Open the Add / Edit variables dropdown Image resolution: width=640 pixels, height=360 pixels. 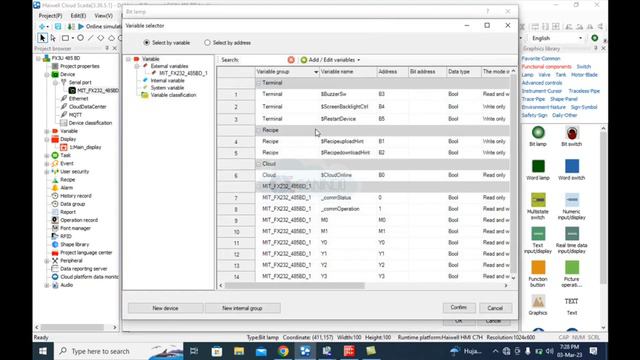[x=331, y=60]
